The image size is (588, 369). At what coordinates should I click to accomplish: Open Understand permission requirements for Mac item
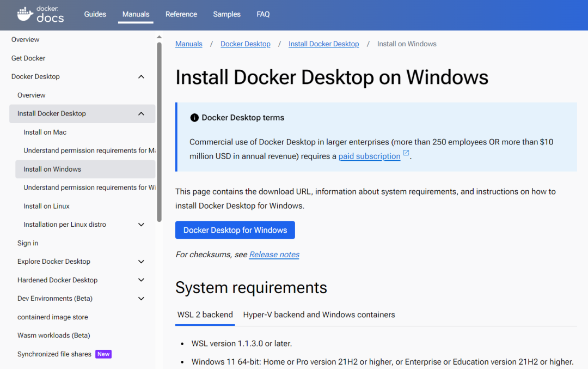pos(89,150)
